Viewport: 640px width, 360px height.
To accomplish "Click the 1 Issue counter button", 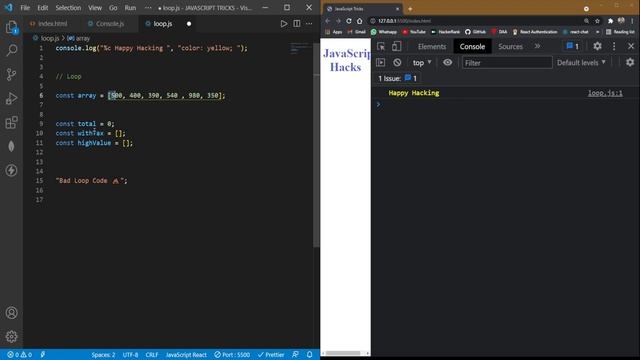I will tap(398, 78).
